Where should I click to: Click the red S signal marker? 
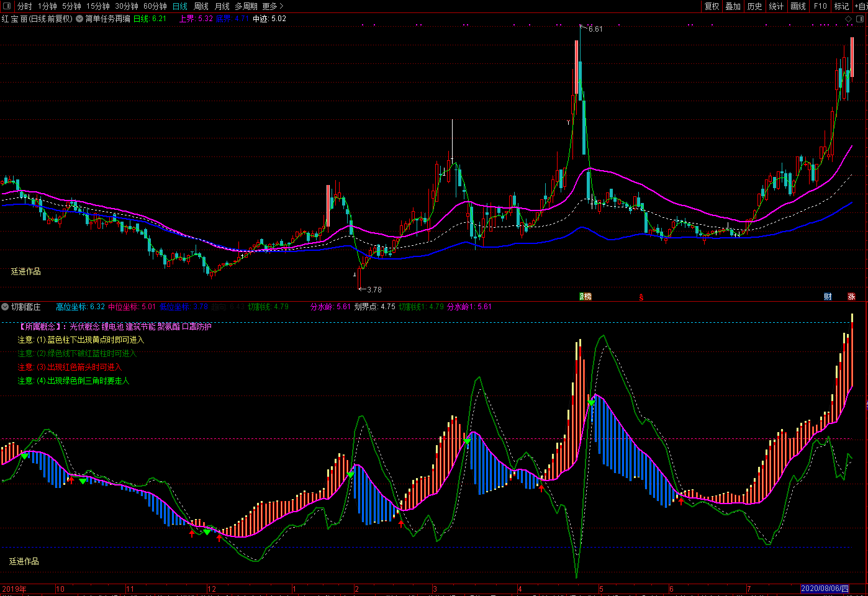point(641,297)
